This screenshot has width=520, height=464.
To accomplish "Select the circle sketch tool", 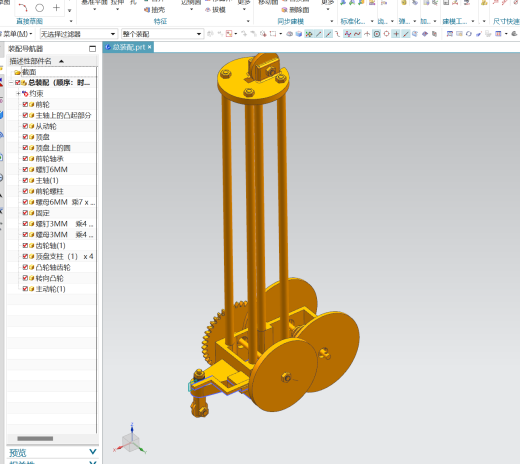I will click(x=40, y=7).
